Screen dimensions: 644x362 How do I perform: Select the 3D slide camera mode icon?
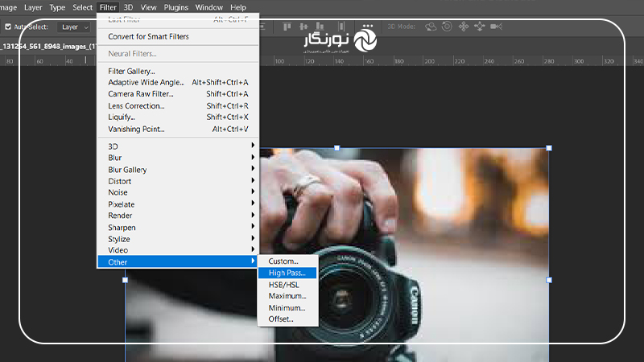(x=479, y=27)
